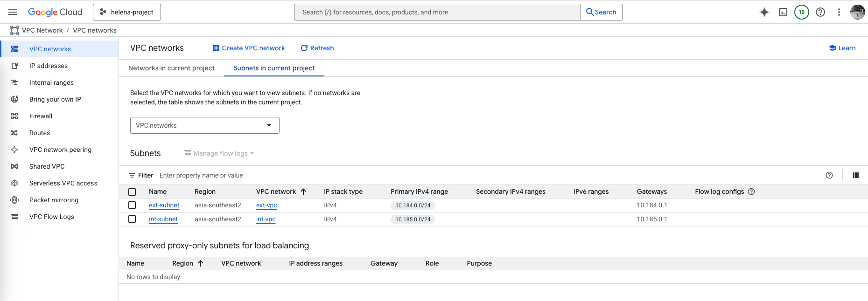The width and height of the screenshot is (868, 301).
Task: Open the help question mark icon in header
Action: [x=820, y=12]
